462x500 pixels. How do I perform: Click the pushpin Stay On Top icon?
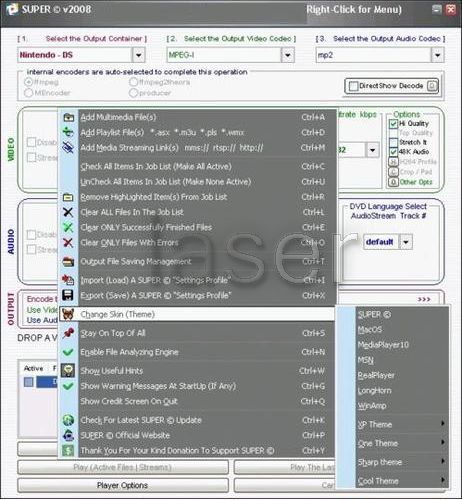68,333
